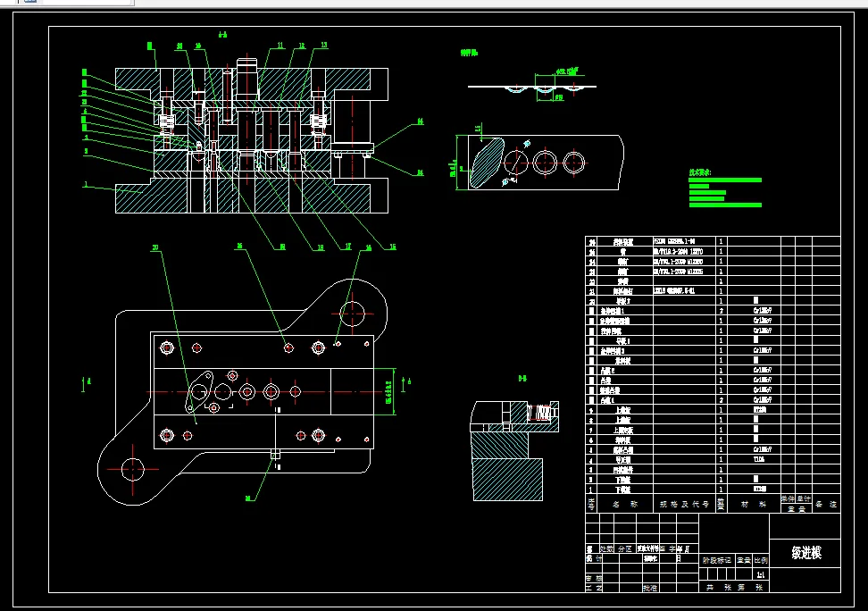Select the drawing title text 级进模

click(806, 552)
